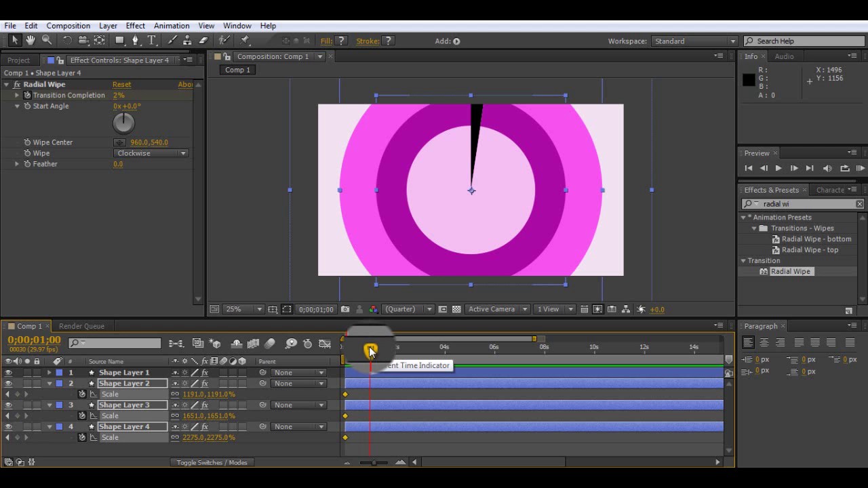Screen dimensions: 868x488
Task: Select the Roto Brush tool
Action: coord(224,41)
